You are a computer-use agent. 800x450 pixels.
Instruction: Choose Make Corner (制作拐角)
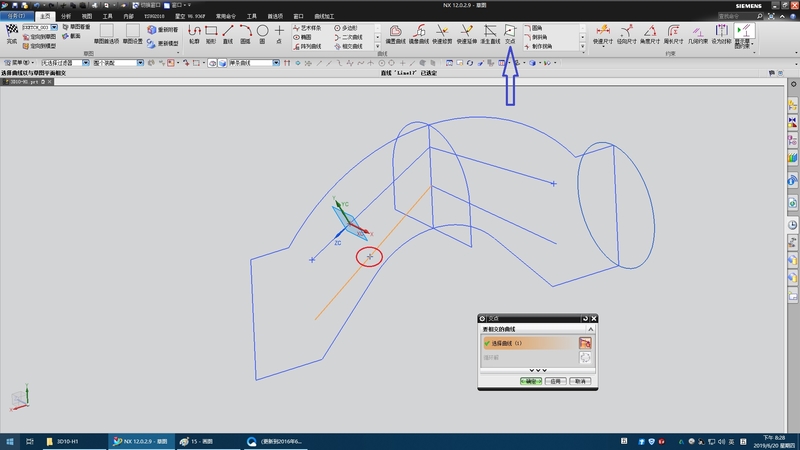tap(538, 46)
